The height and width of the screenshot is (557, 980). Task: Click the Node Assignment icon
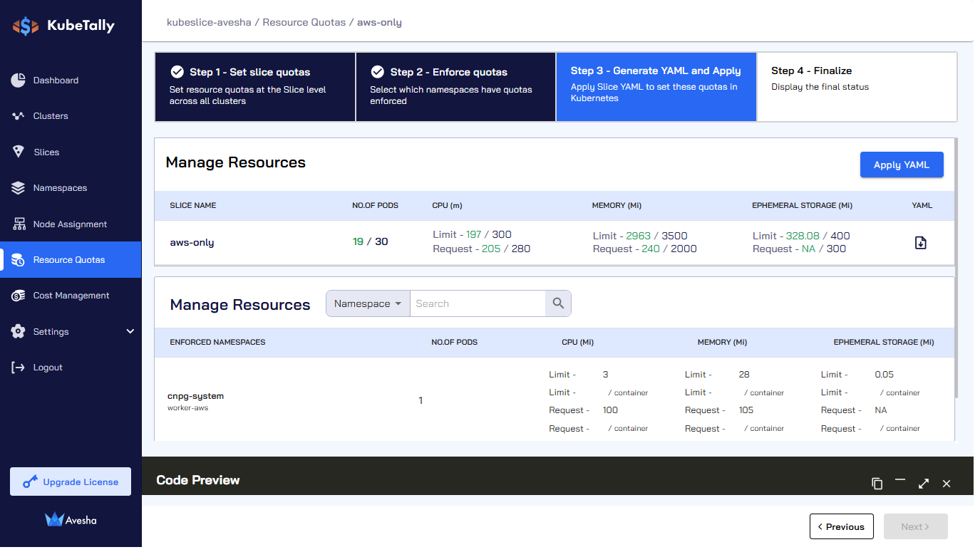pos(19,224)
